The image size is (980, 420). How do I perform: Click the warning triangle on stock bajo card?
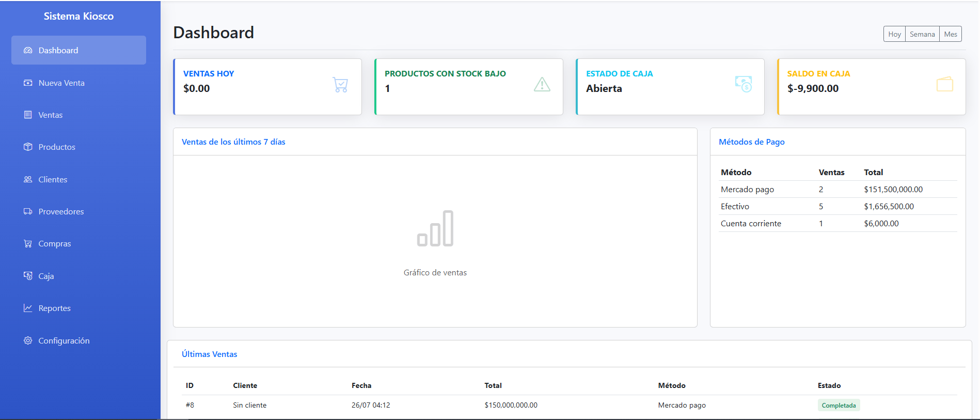click(x=542, y=84)
